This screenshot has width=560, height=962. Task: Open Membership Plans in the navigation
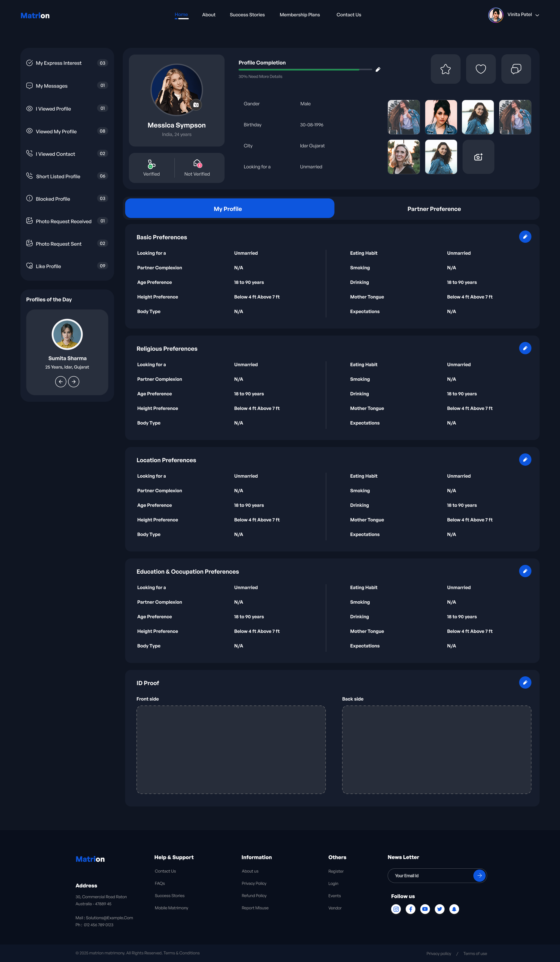point(300,15)
